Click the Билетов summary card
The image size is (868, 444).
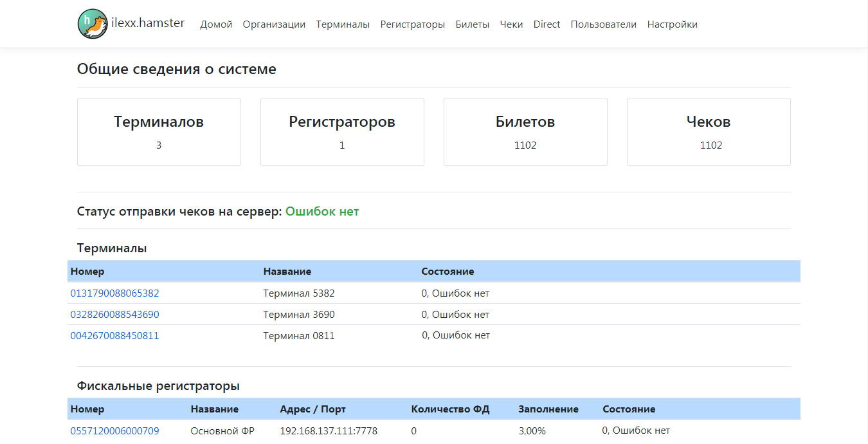click(x=525, y=132)
